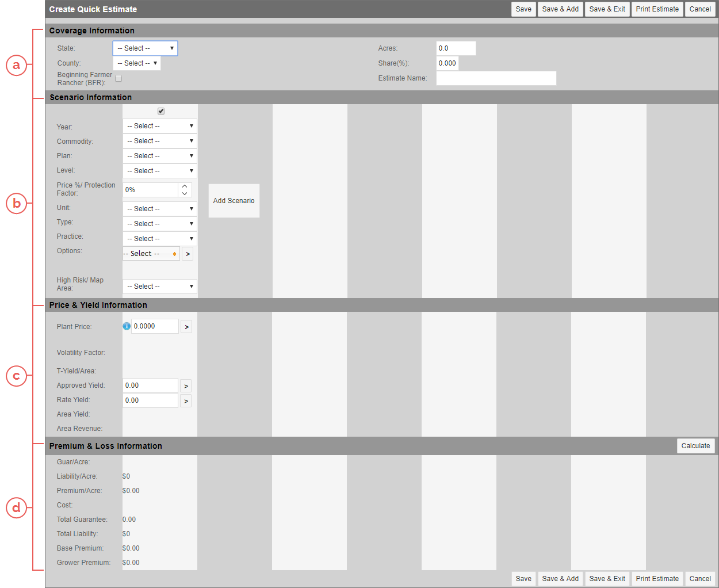Click top Save & Exit button
Image resolution: width=719 pixels, height=588 pixels.
pos(607,9)
